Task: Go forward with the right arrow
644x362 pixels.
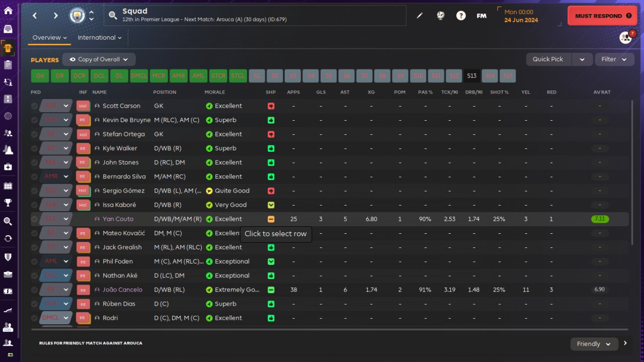Action: (x=55, y=16)
